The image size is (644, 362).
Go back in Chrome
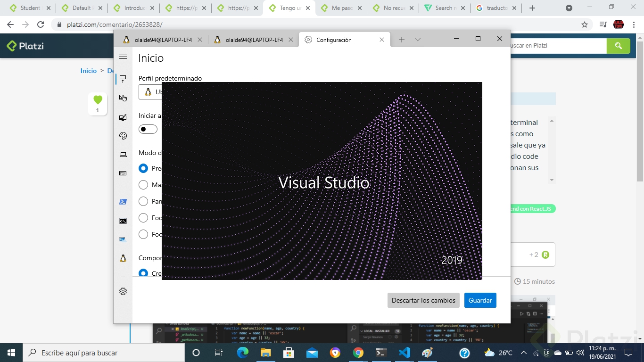tap(10, 25)
